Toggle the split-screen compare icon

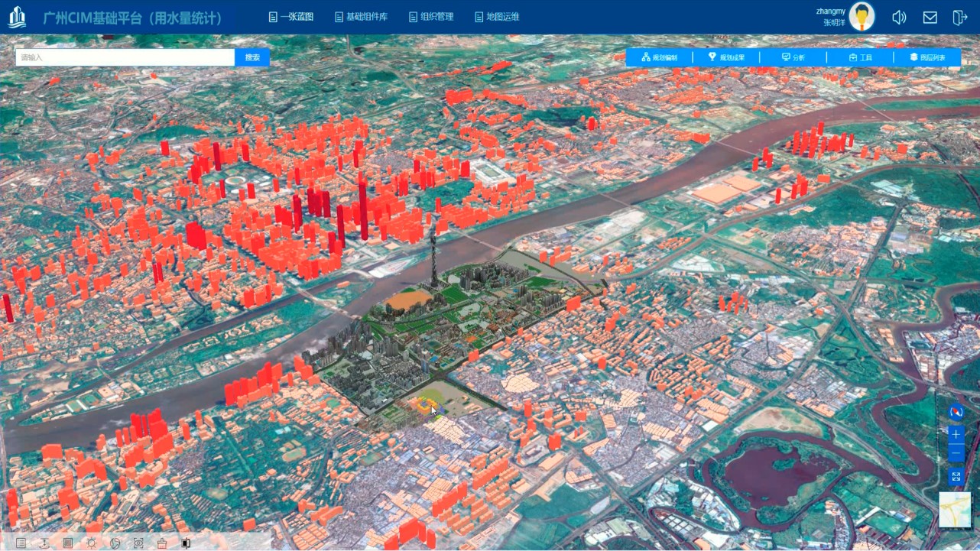point(185,543)
